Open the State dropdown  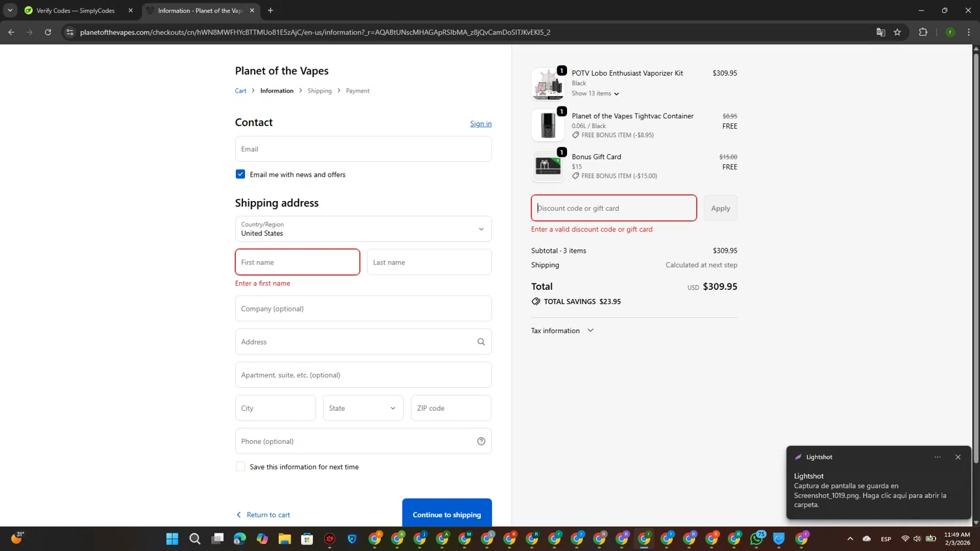pos(363,408)
